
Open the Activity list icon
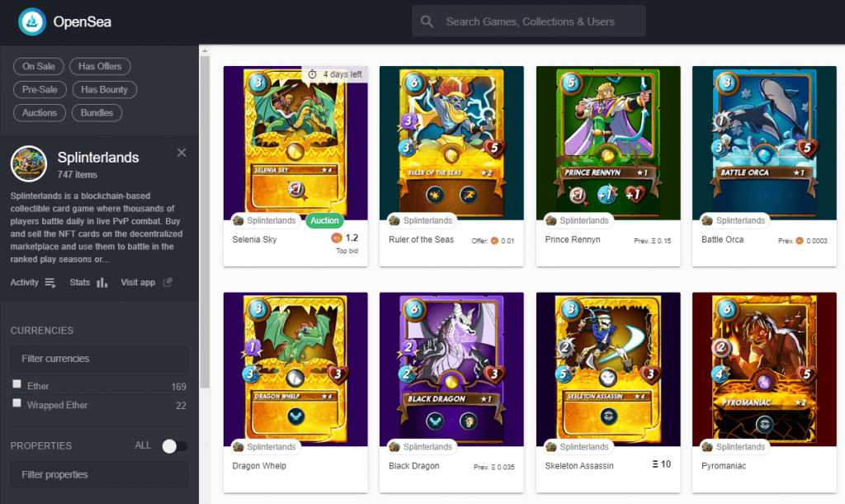50,283
